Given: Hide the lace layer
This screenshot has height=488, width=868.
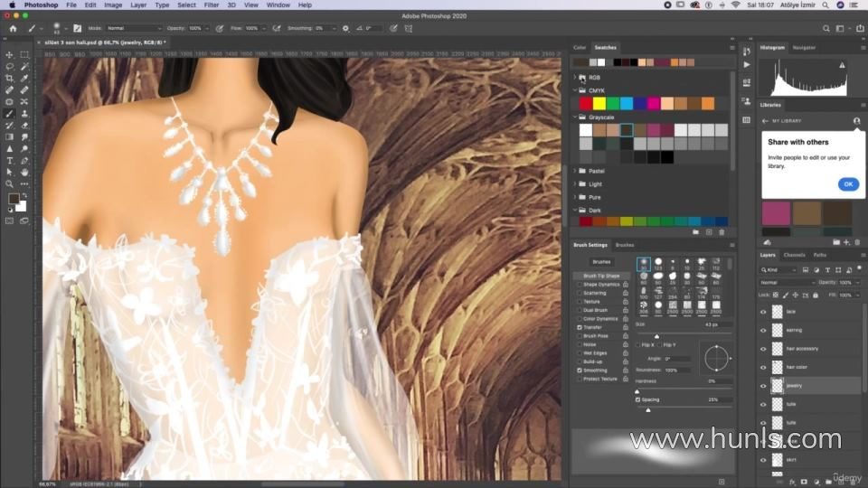Looking at the screenshot, I should (763, 311).
